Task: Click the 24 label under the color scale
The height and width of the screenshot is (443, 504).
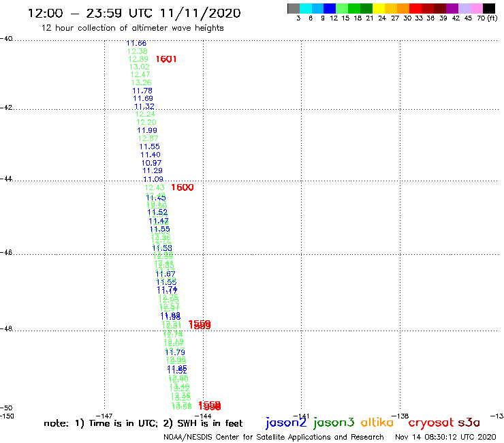Action: click(382, 18)
